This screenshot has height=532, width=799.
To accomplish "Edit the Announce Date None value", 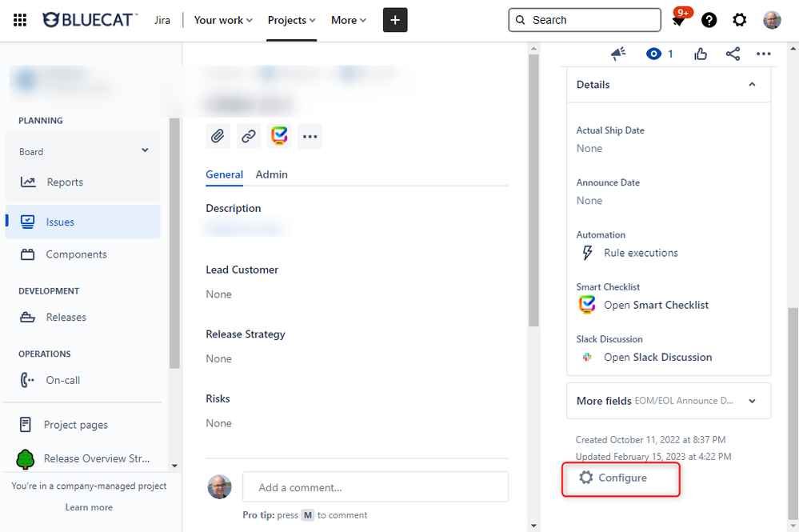I will (589, 200).
